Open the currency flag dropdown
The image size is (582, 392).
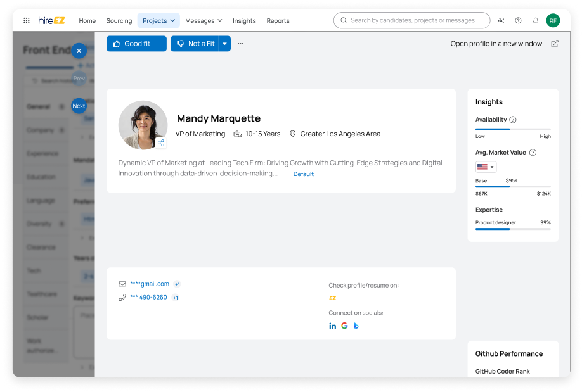click(x=486, y=167)
